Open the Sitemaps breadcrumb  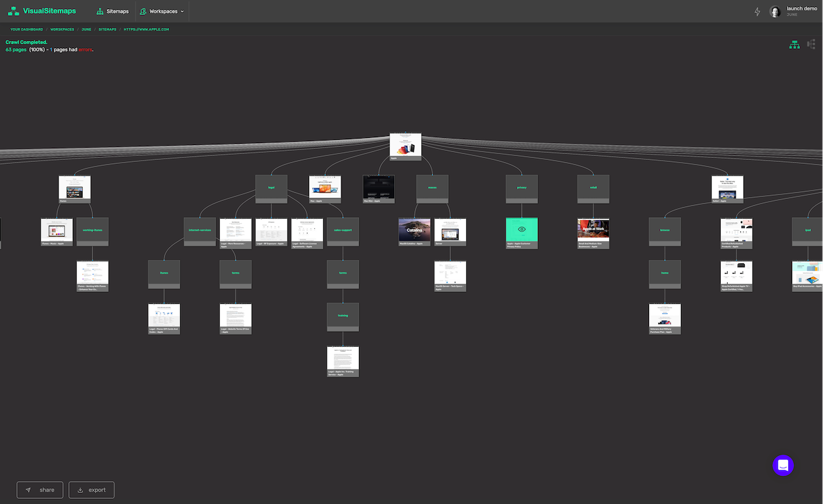coord(108,29)
